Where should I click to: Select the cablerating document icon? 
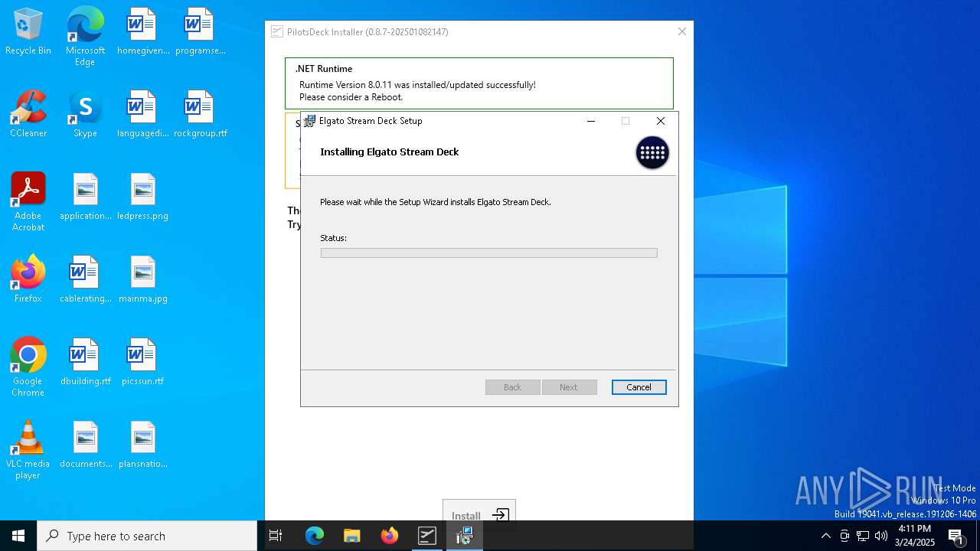[85, 280]
